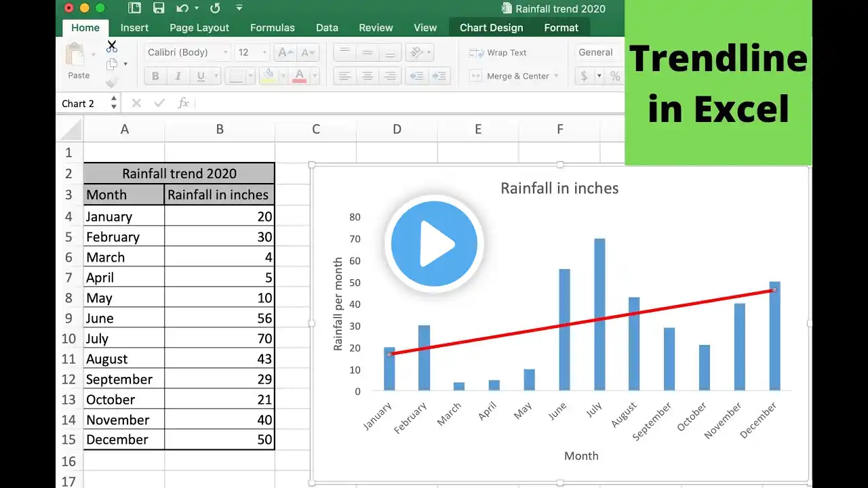Open the View tab
Screen dimensions: 868x488
(425, 28)
